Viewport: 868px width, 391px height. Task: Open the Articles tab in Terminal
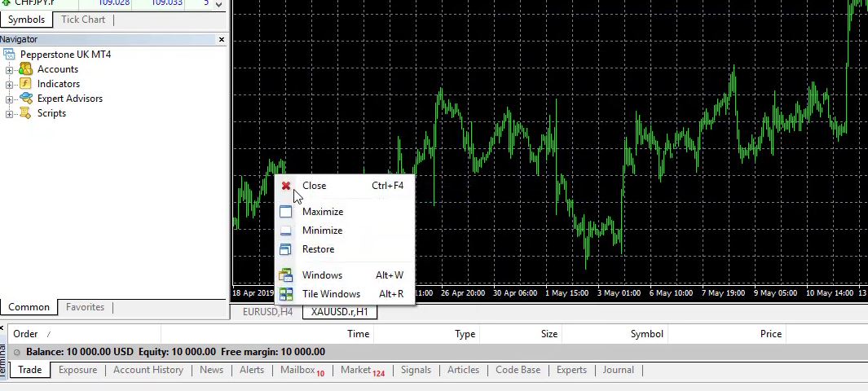463,370
